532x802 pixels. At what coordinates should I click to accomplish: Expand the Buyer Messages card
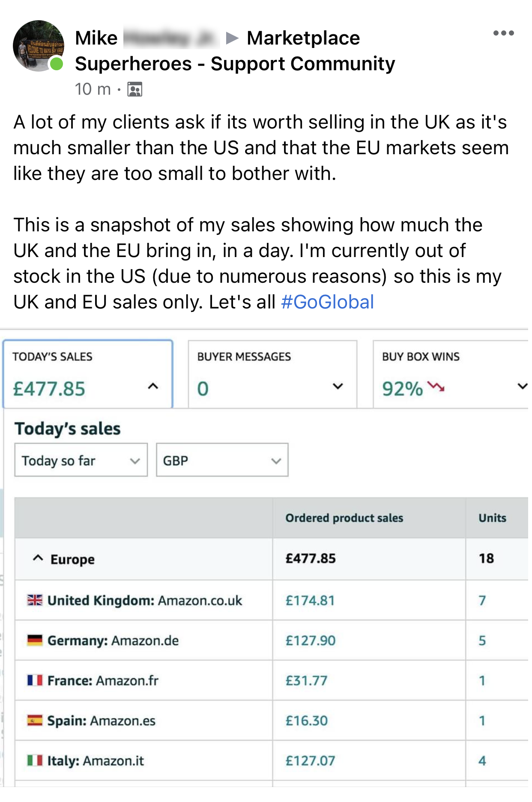(338, 386)
